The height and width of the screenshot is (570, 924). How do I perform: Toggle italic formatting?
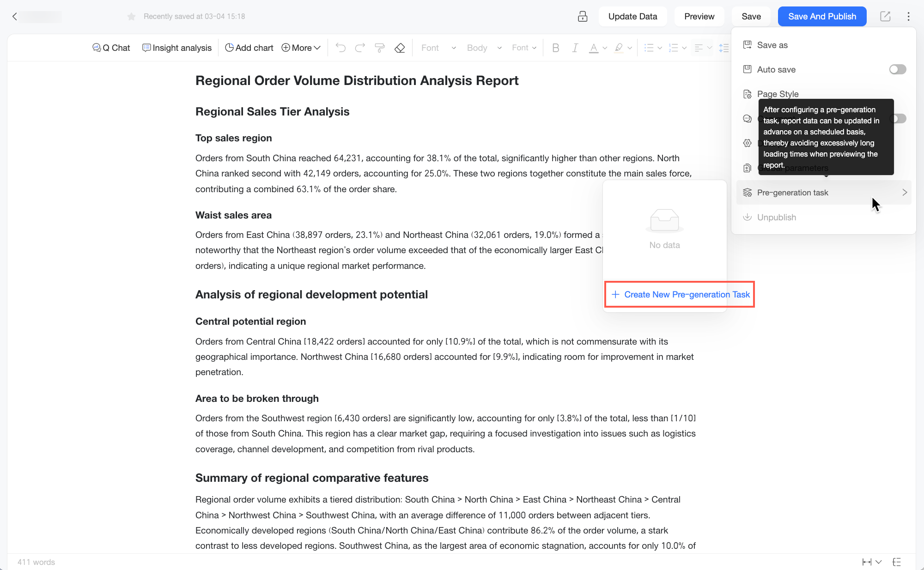pyautogui.click(x=575, y=48)
